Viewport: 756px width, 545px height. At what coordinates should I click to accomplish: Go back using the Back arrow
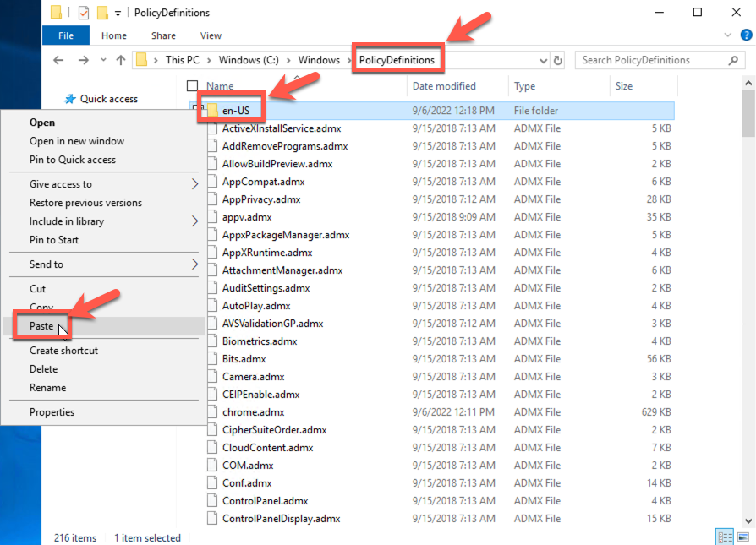(x=58, y=60)
